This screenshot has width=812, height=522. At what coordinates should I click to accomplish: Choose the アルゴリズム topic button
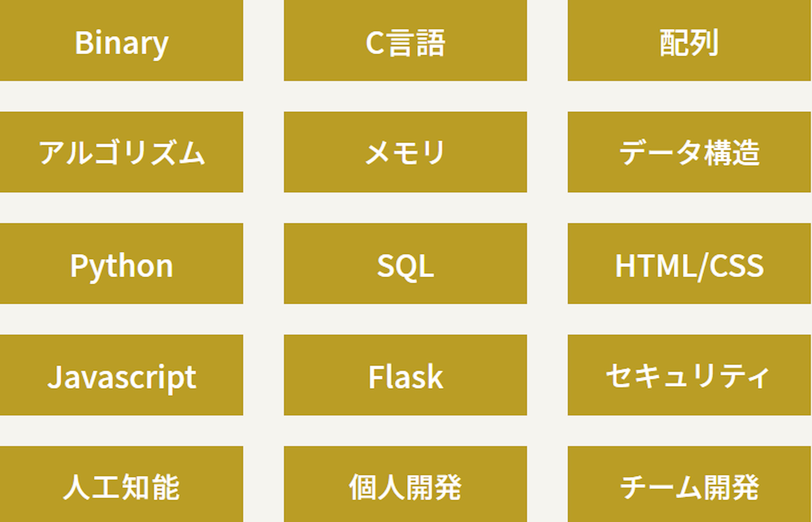tap(121, 152)
